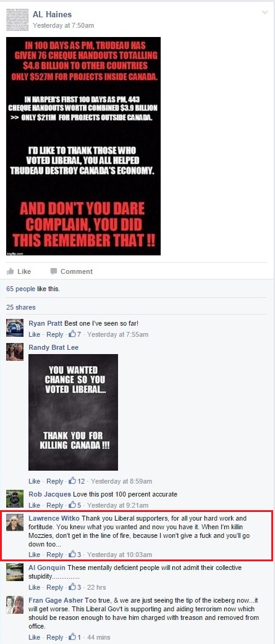Open the post options chevron menu
This screenshot has height=644, width=275.
[264, 12]
